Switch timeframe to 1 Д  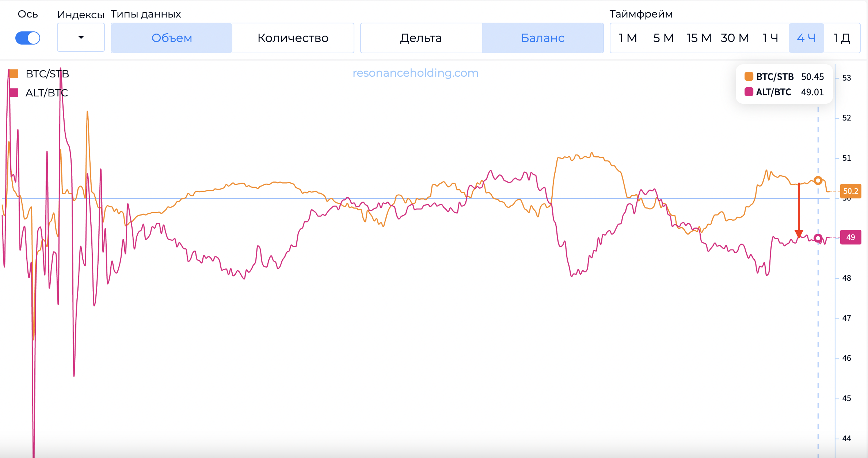[842, 38]
